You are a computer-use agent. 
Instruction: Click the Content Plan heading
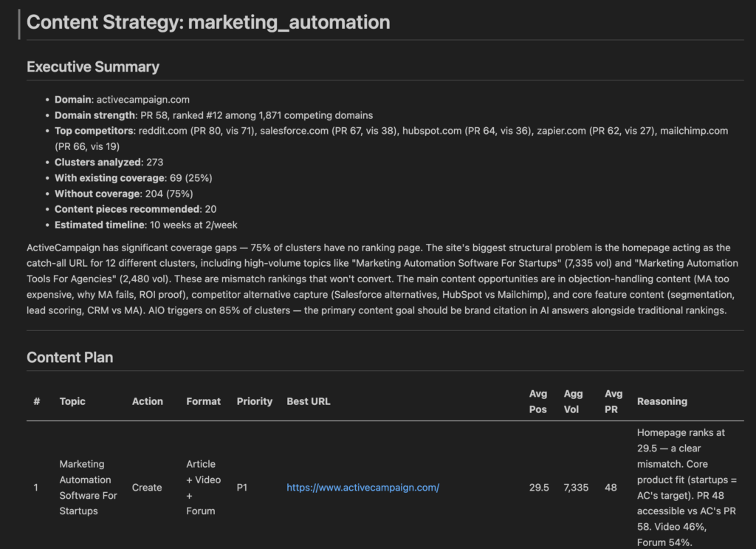[x=70, y=358]
